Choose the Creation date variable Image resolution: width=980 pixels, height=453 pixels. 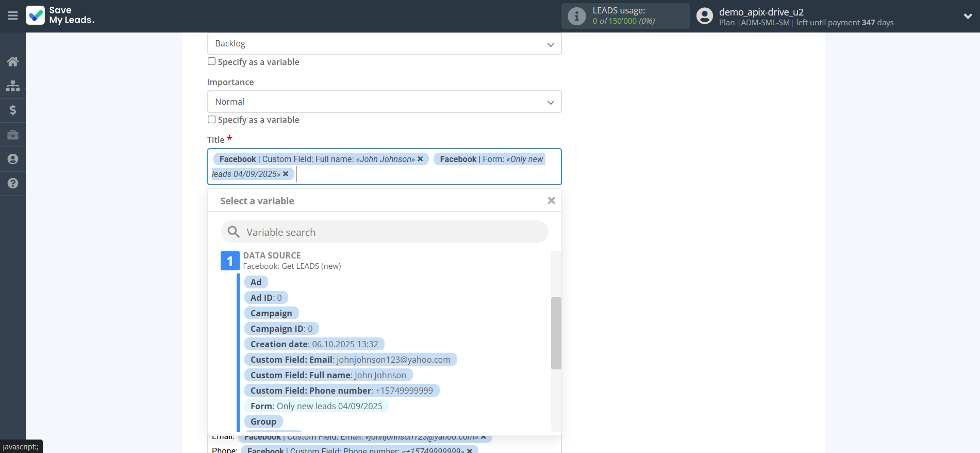click(314, 344)
